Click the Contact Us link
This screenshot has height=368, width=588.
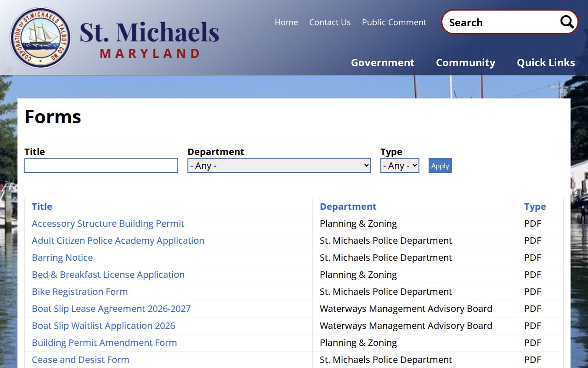coord(330,22)
